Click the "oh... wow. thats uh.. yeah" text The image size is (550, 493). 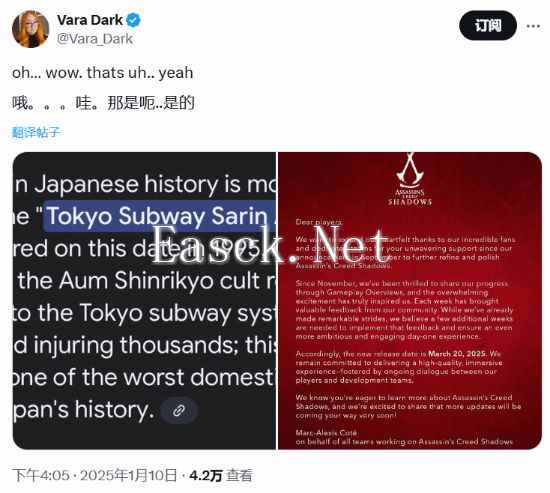click(102, 73)
